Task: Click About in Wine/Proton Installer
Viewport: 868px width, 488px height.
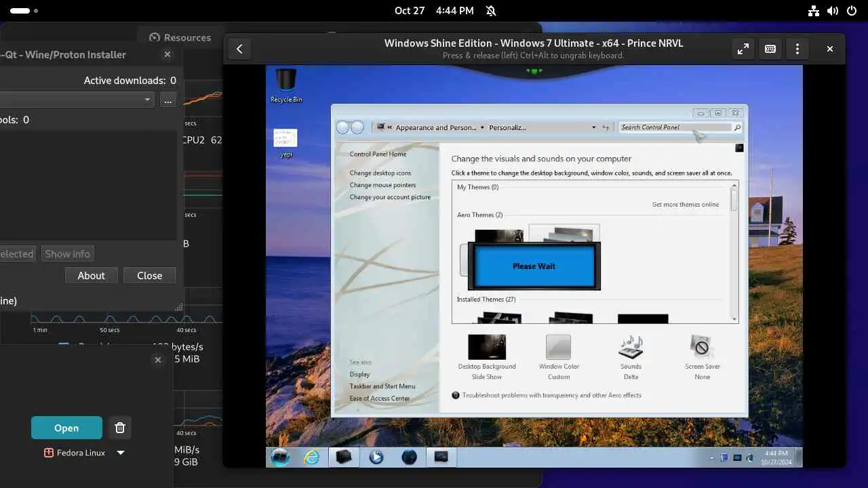Action: click(91, 275)
